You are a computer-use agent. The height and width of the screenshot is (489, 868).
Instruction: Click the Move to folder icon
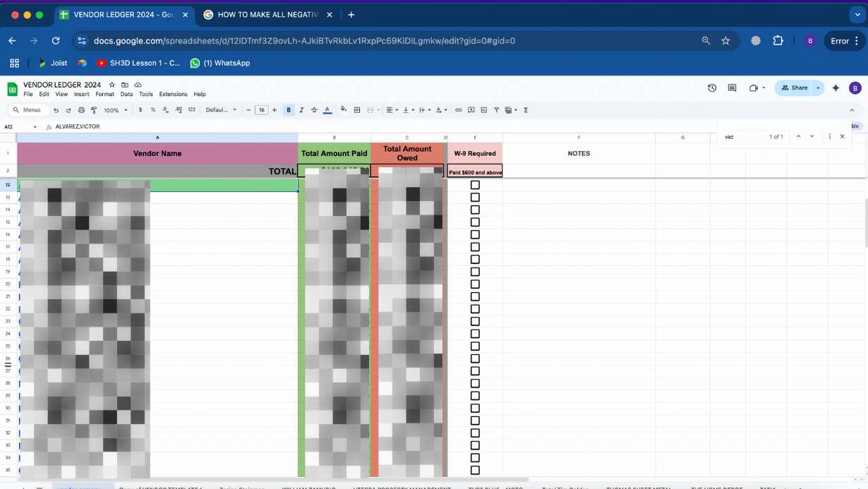coord(125,85)
